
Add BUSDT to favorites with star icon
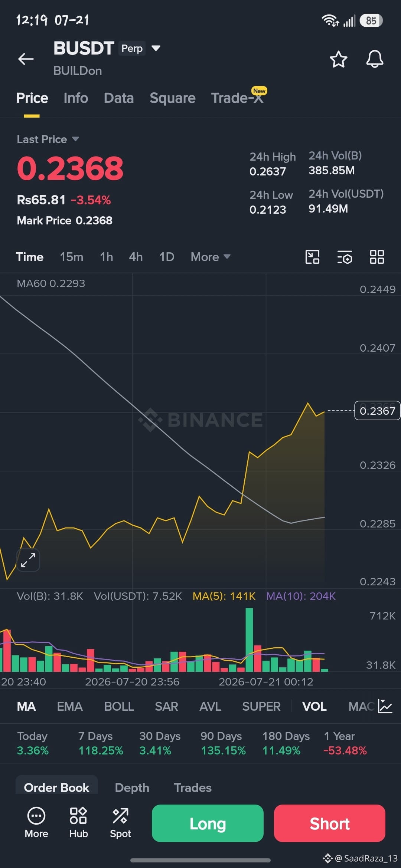click(x=338, y=59)
